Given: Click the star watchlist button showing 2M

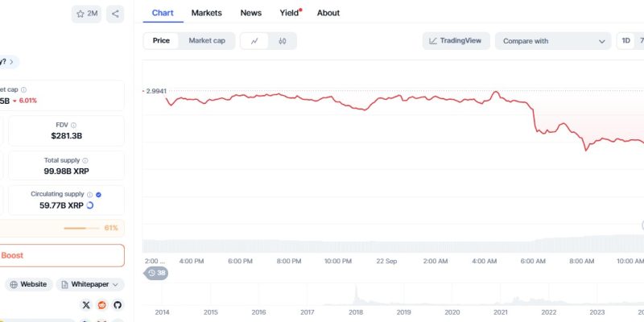Looking at the screenshot, I should tap(86, 14).
